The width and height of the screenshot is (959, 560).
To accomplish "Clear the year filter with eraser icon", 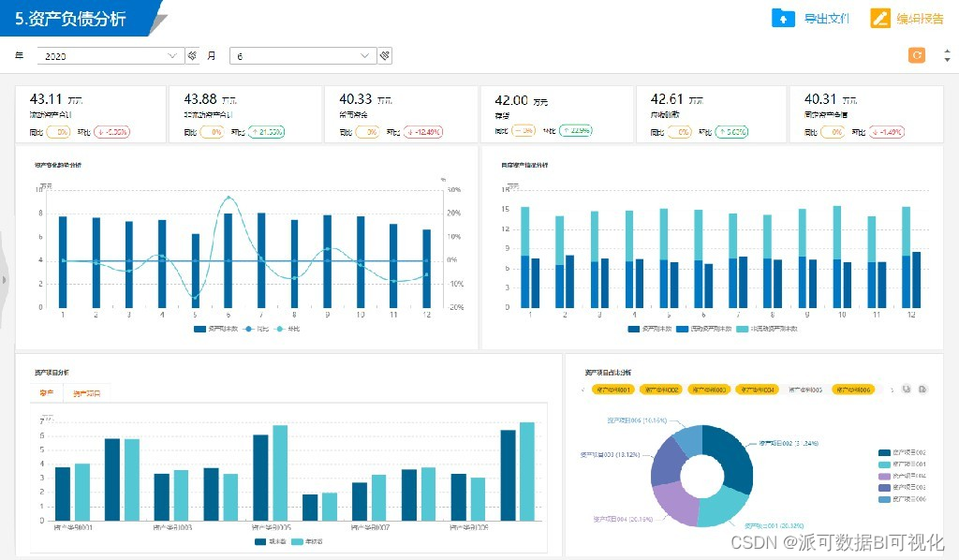I will (x=192, y=55).
